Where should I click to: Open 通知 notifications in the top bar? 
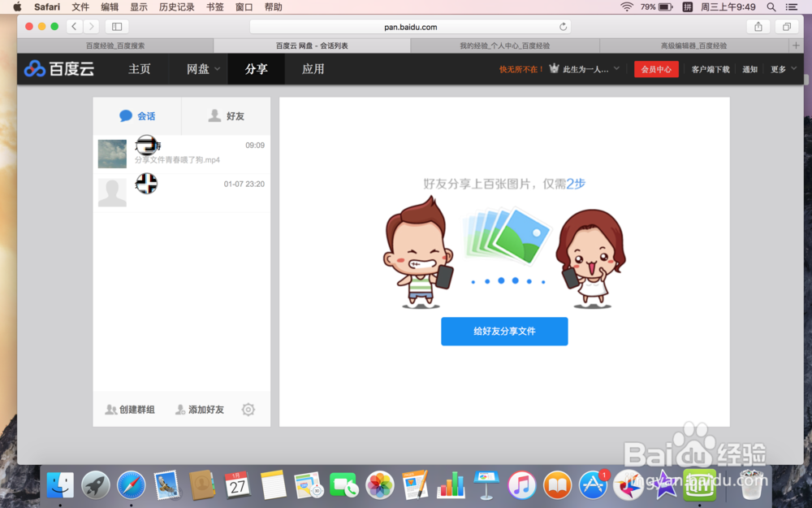pos(749,70)
